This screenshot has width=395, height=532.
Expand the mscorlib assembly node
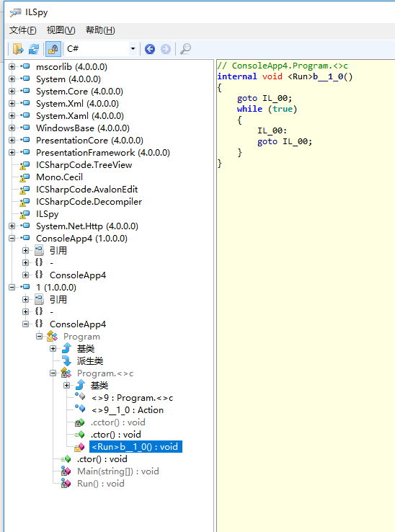(12, 66)
